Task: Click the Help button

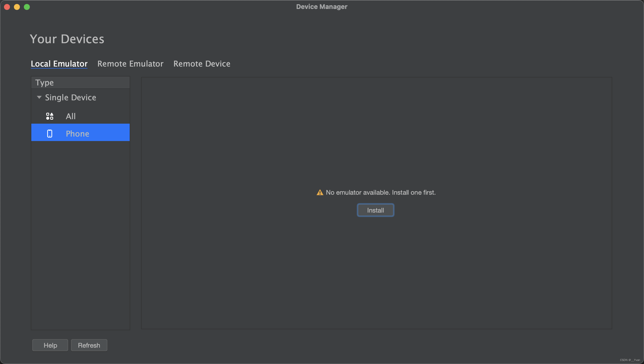Action: pyautogui.click(x=50, y=345)
